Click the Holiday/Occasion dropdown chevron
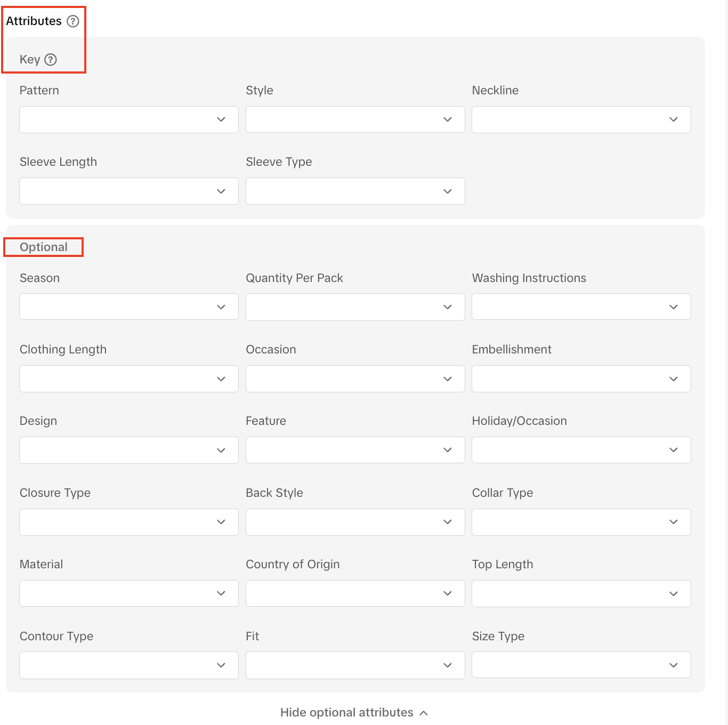This screenshot has height=725, width=728. (674, 450)
